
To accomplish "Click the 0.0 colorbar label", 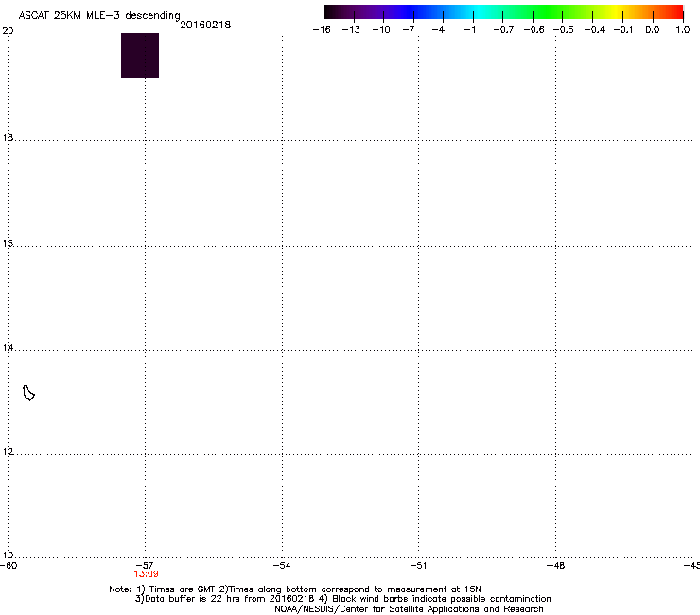I will (653, 30).
